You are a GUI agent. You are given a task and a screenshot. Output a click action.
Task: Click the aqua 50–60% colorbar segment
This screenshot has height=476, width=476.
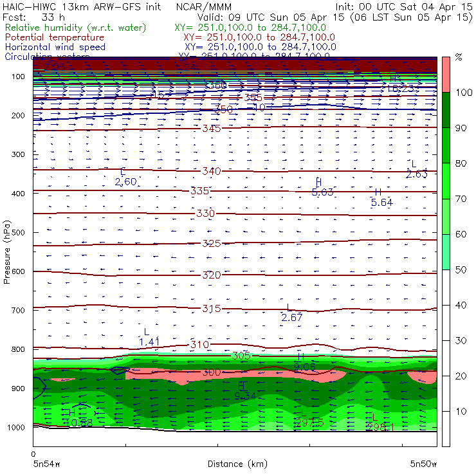(x=446, y=252)
